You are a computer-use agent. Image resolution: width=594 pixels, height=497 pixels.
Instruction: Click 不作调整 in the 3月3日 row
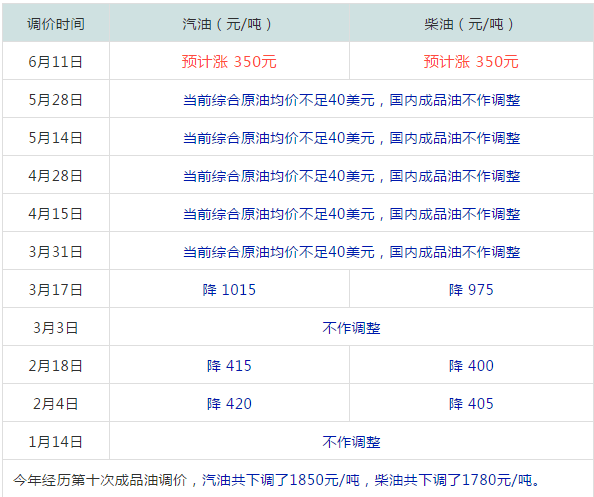pyautogui.click(x=352, y=328)
